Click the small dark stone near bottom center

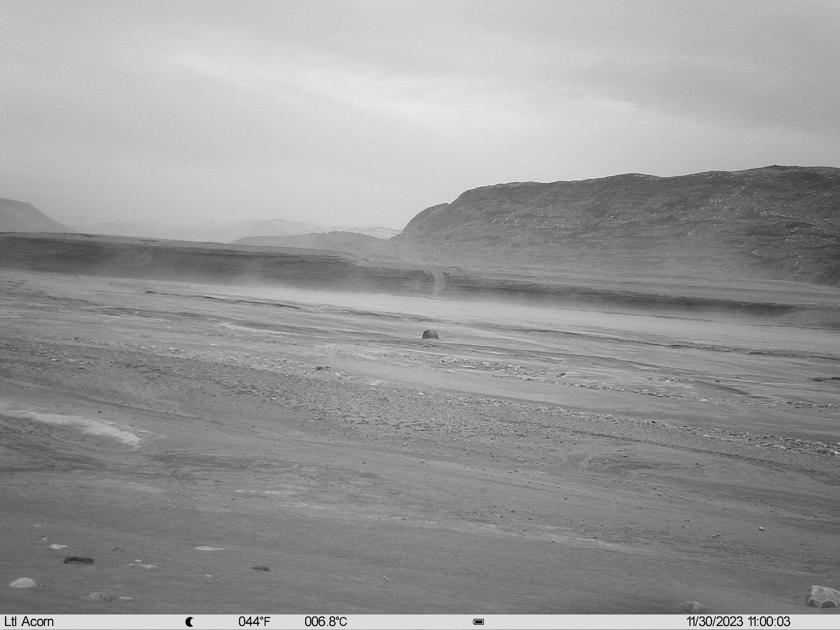coord(261,568)
